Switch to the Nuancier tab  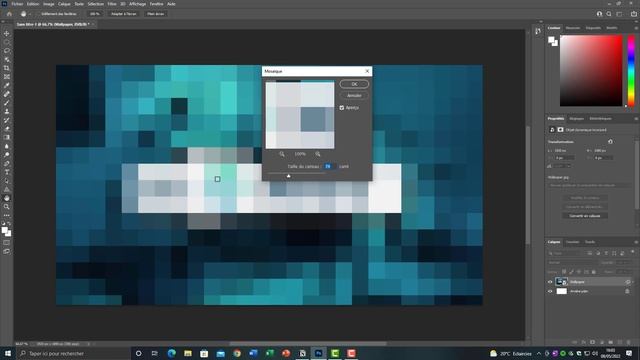[x=573, y=28]
